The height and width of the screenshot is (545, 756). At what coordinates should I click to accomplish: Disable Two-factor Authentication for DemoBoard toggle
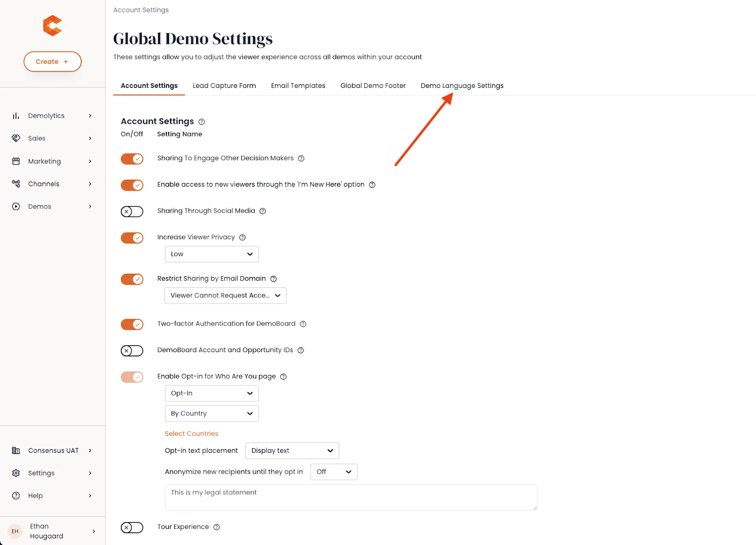pos(132,324)
